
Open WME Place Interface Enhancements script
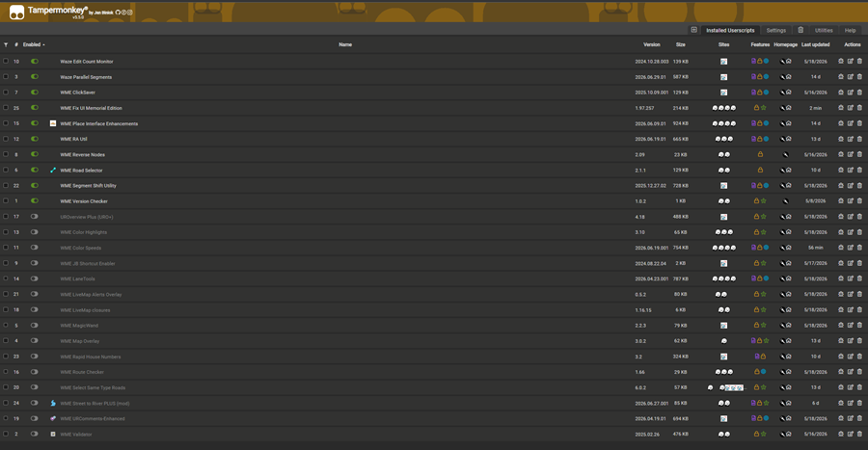(x=99, y=123)
